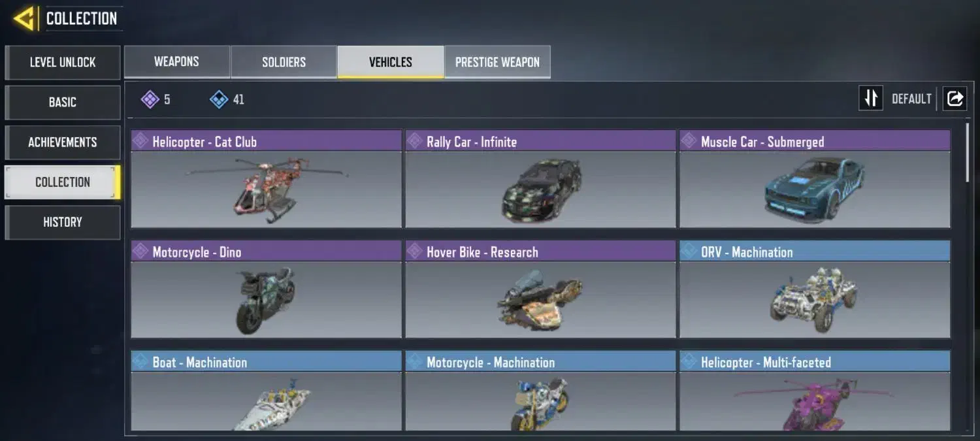Go to the History section
The width and height of the screenshot is (980, 441).
[63, 222]
